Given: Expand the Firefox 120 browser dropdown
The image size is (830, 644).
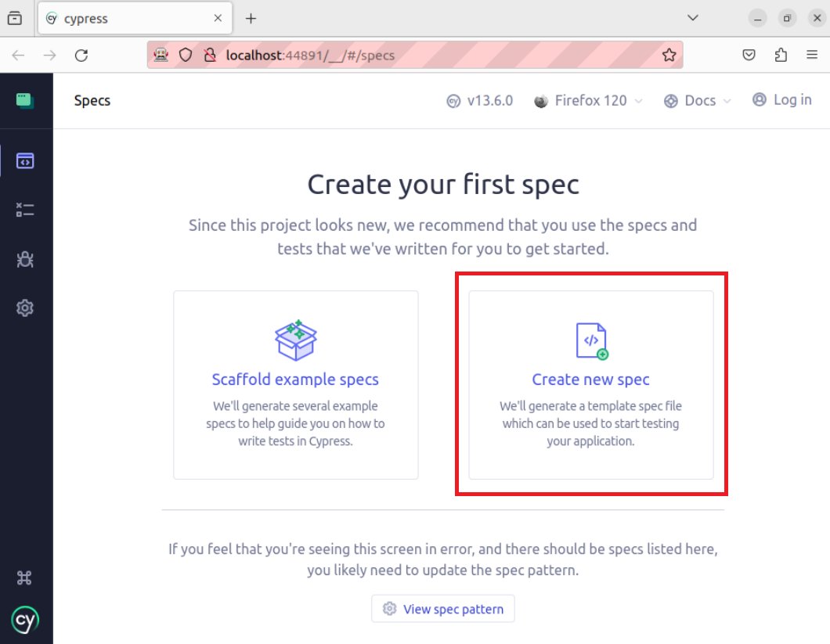Looking at the screenshot, I should [x=587, y=101].
